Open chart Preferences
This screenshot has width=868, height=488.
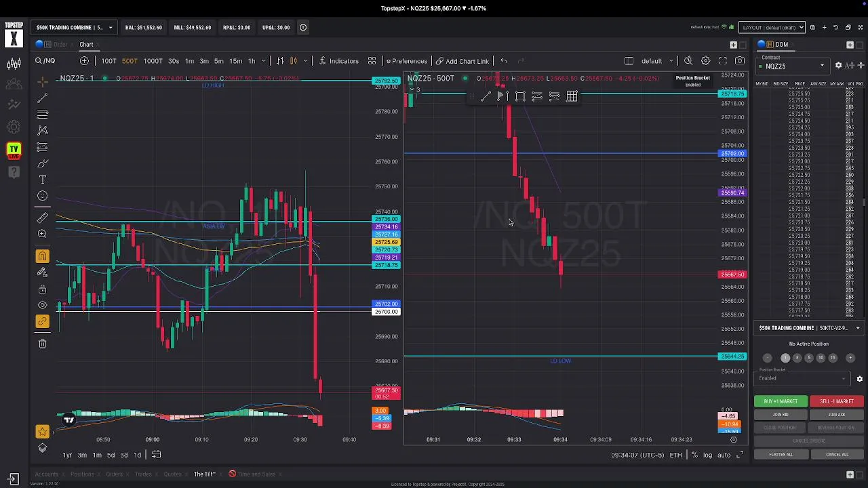point(406,61)
